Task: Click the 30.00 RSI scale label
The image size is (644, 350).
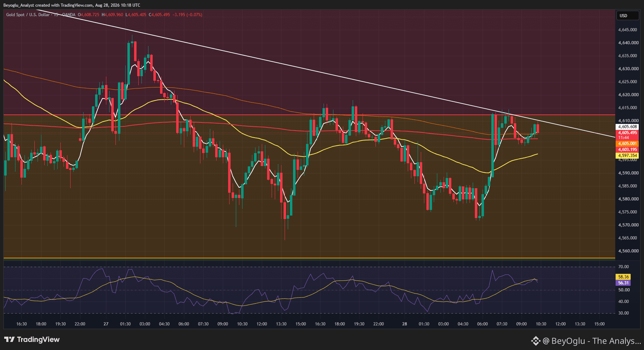Action: click(x=624, y=313)
